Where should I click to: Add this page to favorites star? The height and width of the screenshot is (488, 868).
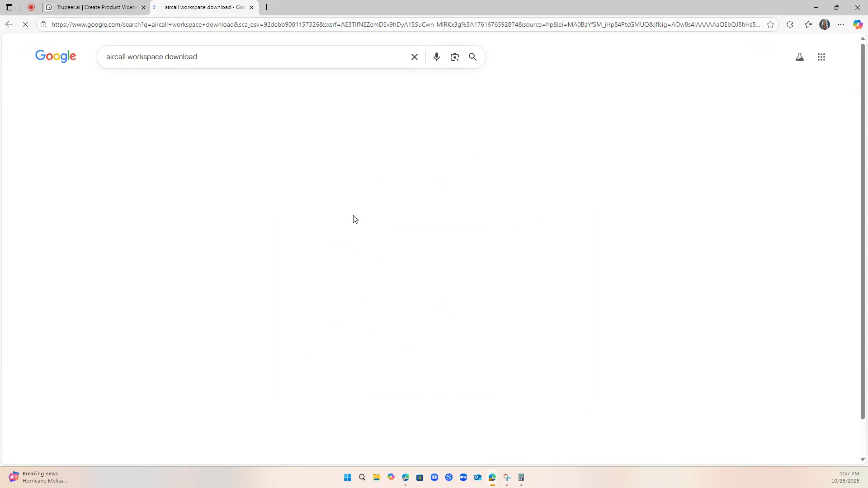(x=770, y=24)
